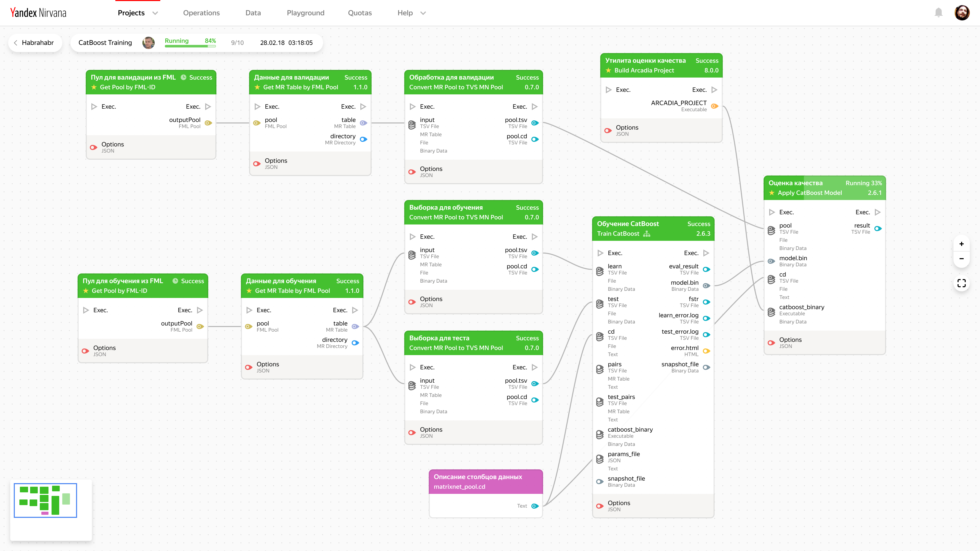Click author avatar next to CatBoost Training
980x551 pixels.
click(x=148, y=43)
